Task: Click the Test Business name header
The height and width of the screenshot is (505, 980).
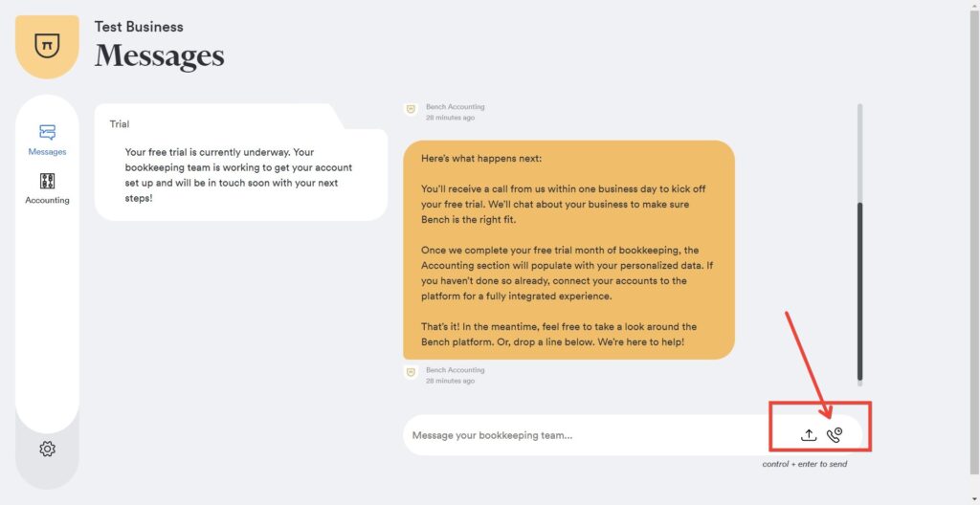Action: click(x=139, y=27)
